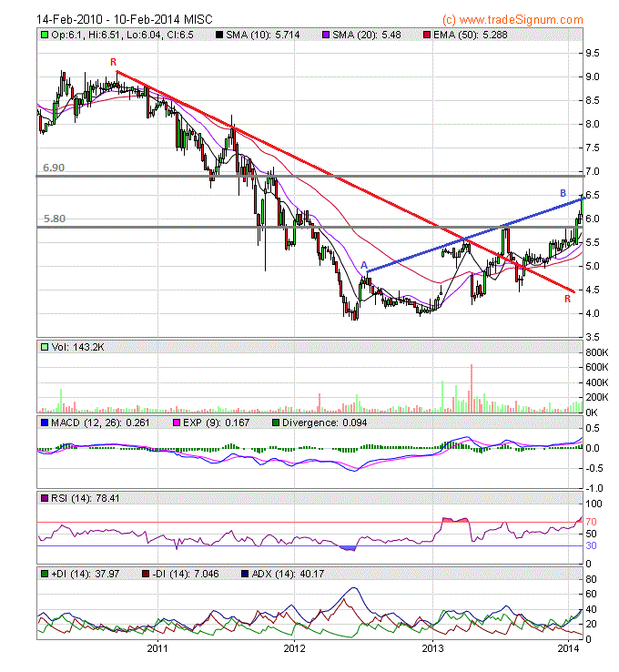Click the green +DI (14) legend swatch
This screenshot has width=619, height=672.
click(x=44, y=574)
